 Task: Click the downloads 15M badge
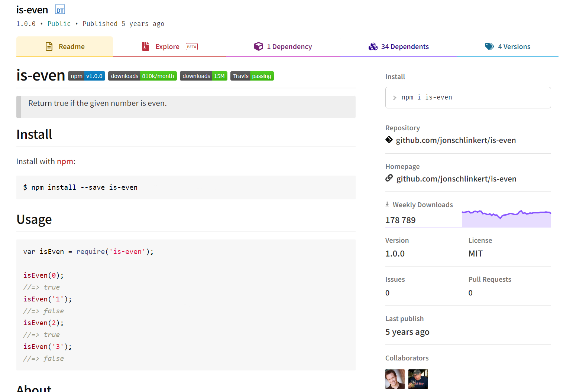204,76
